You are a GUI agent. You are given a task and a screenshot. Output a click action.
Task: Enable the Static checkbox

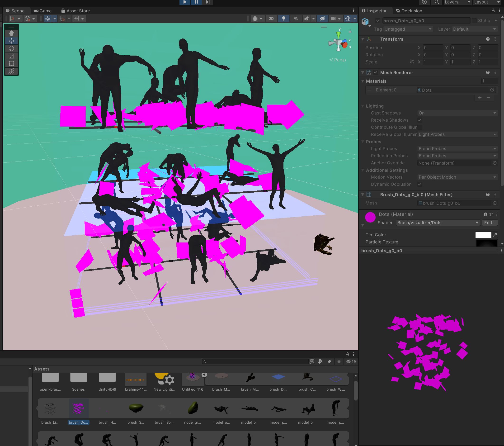click(474, 21)
